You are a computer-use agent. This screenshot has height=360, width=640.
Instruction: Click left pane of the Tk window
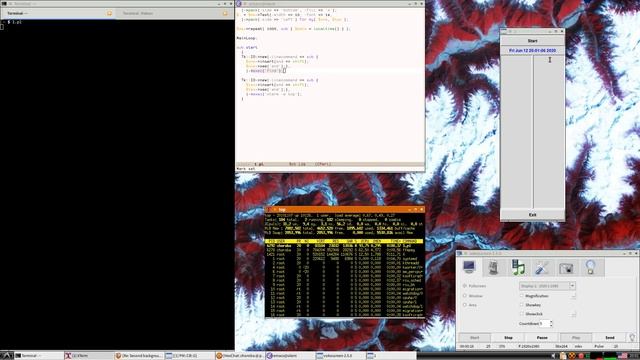click(517, 132)
